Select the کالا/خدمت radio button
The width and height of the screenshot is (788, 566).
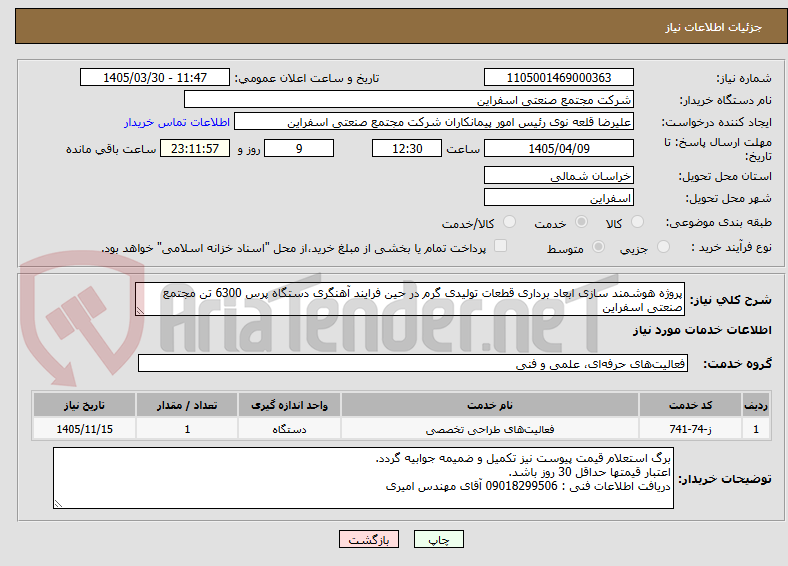coord(510,222)
